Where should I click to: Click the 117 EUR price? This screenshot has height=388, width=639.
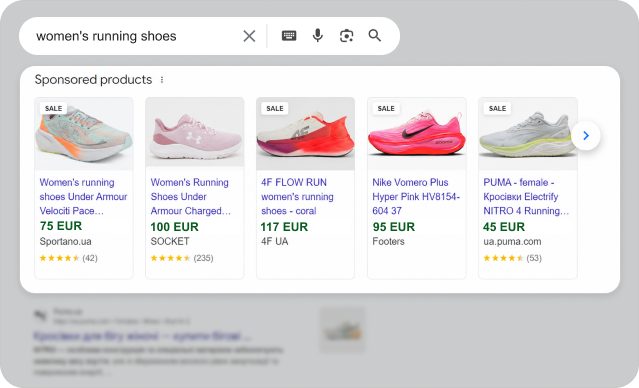pyautogui.click(x=284, y=227)
